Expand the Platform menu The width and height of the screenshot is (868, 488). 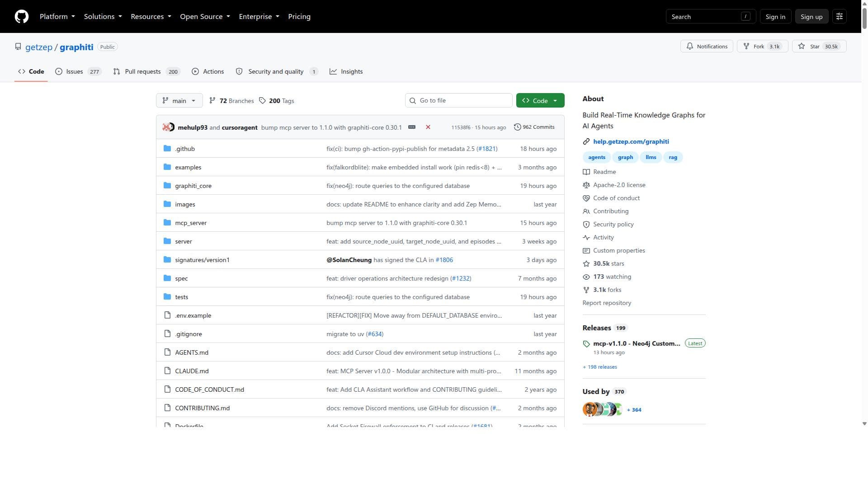[57, 17]
